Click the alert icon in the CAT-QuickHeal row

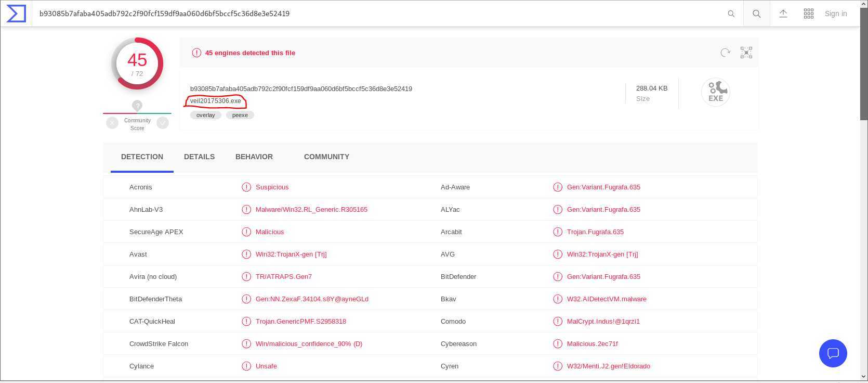click(246, 322)
